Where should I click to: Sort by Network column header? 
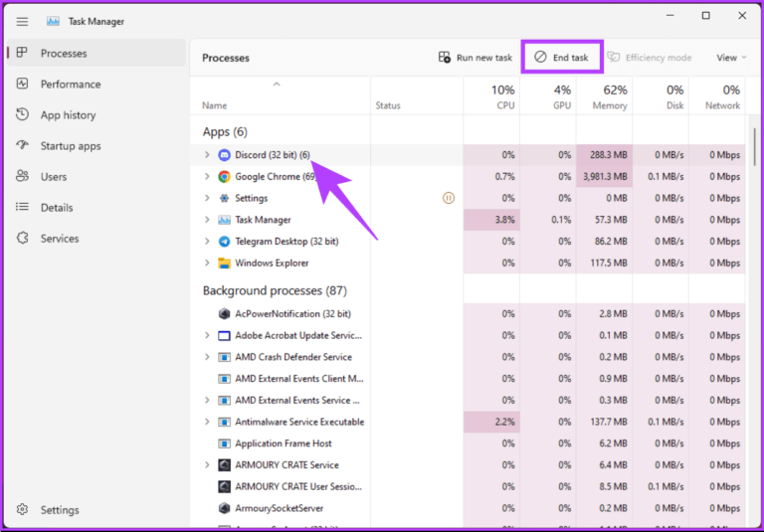tap(717, 96)
